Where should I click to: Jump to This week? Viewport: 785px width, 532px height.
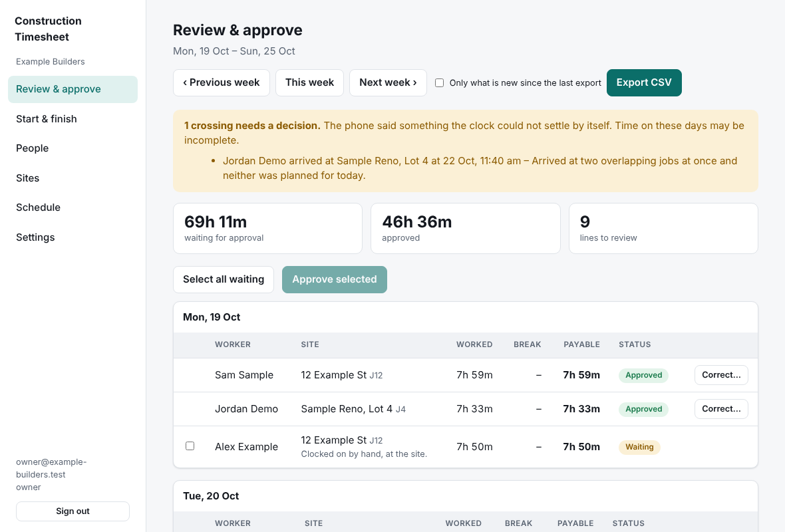pyautogui.click(x=309, y=82)
